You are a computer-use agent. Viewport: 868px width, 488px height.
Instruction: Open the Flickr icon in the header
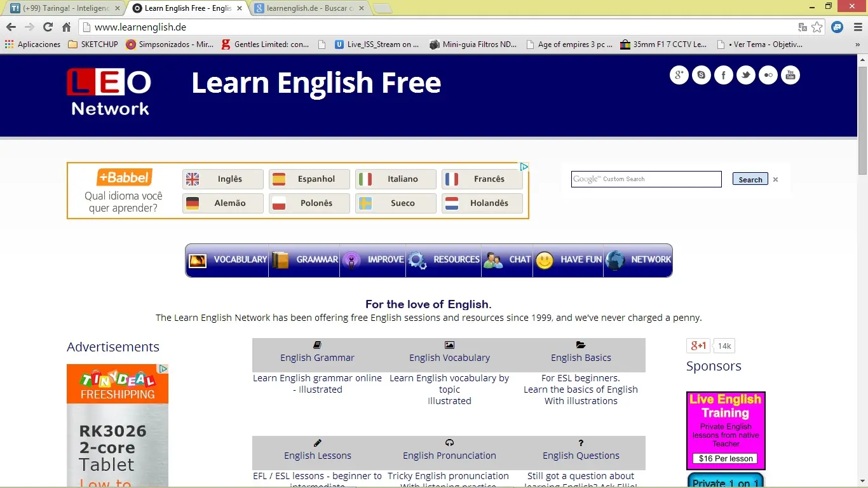[x=768, y=75]
